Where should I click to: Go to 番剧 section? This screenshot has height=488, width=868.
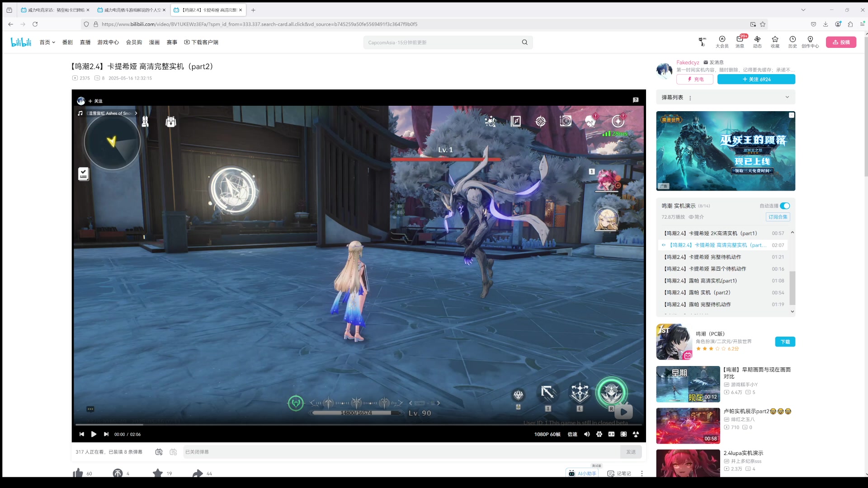pos(67,42)
